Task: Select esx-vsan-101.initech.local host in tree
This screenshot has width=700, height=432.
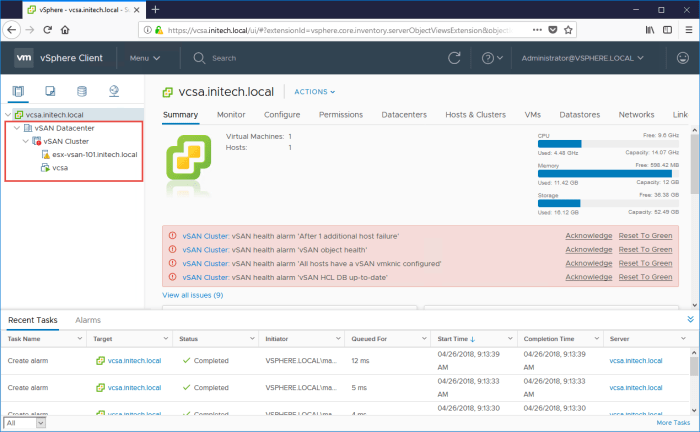Action: pyautogui.click(x=94, y=154)
